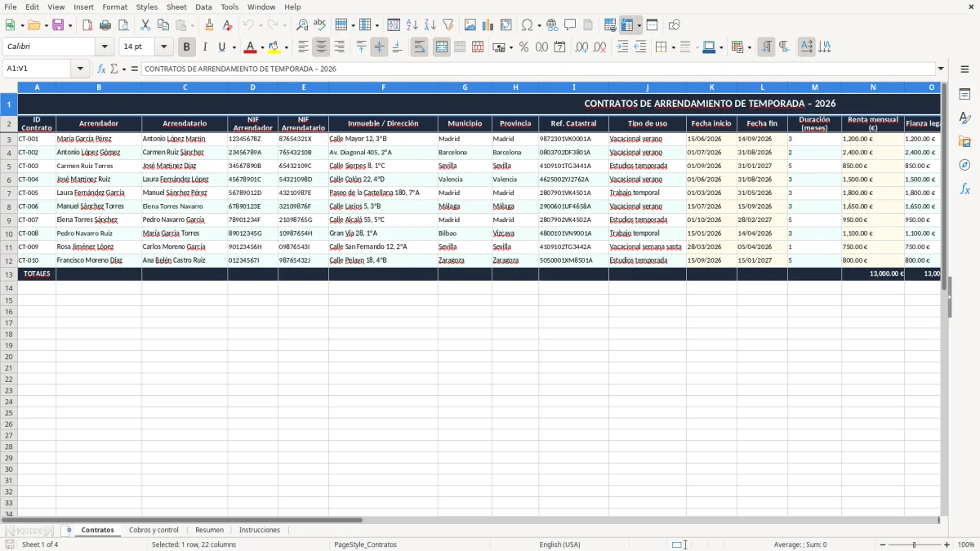This screenshot has width=980, height=551.
Task: Switch to the Resumen sheet tab
Action: pos(209,531)
